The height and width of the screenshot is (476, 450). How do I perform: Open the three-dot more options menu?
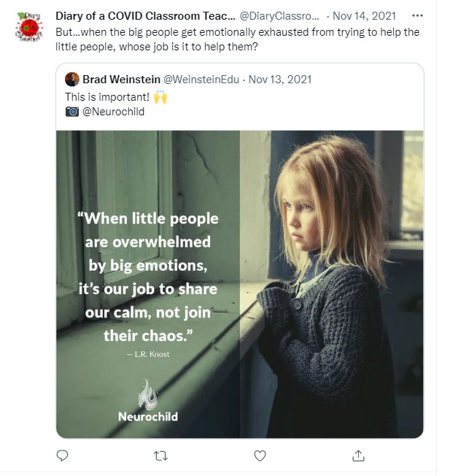pyautogui.click(x=416, y=15)
